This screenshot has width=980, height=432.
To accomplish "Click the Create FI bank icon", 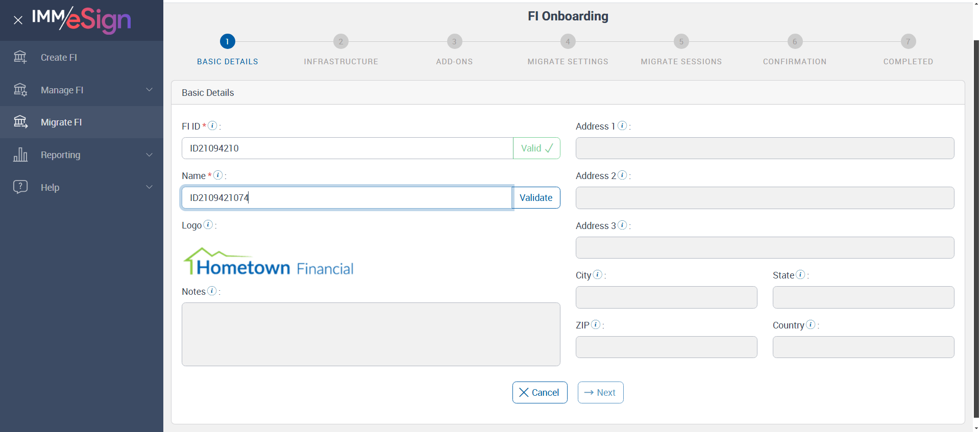I will tap(20, 57).
